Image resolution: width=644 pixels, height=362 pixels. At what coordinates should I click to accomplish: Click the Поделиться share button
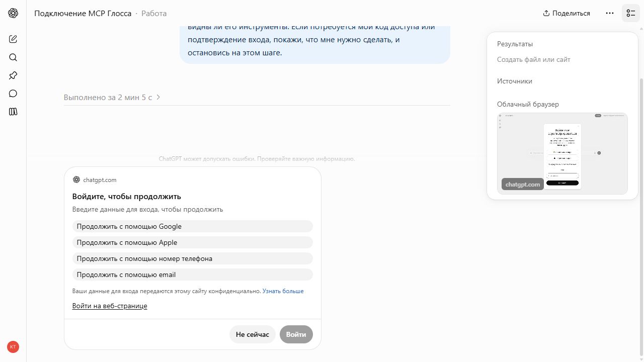coord(567,13)
